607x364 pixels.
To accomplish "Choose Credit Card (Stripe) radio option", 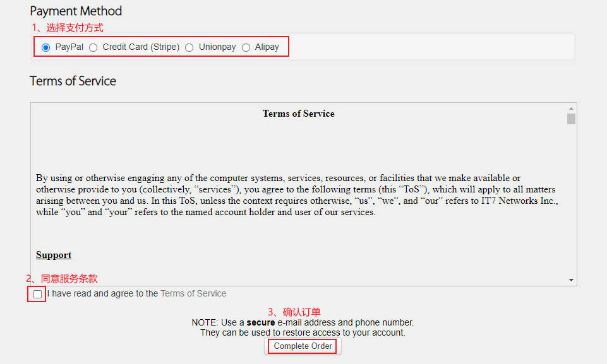I will click(93, 47).
